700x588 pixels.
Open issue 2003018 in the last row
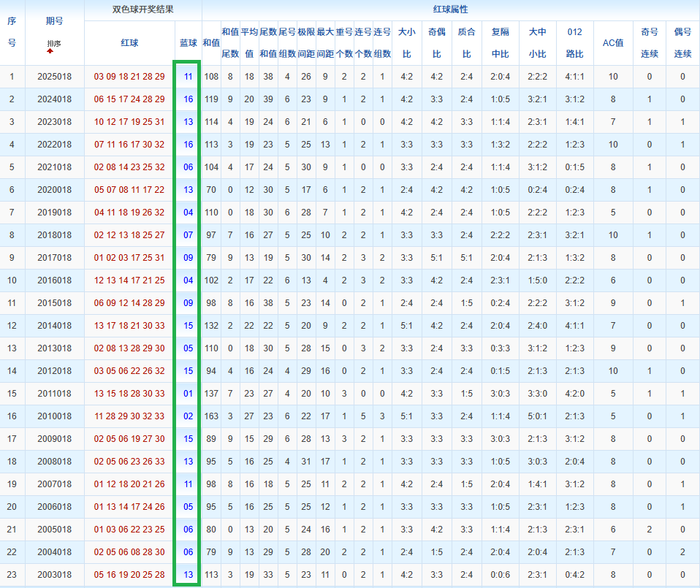(54, 575)
